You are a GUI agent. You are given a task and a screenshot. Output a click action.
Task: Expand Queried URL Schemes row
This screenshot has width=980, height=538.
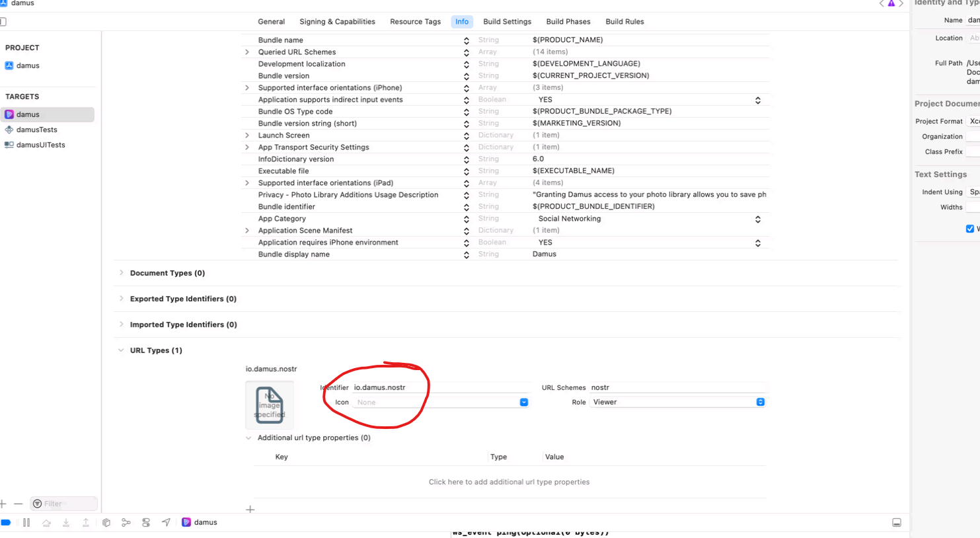[247, 52]
